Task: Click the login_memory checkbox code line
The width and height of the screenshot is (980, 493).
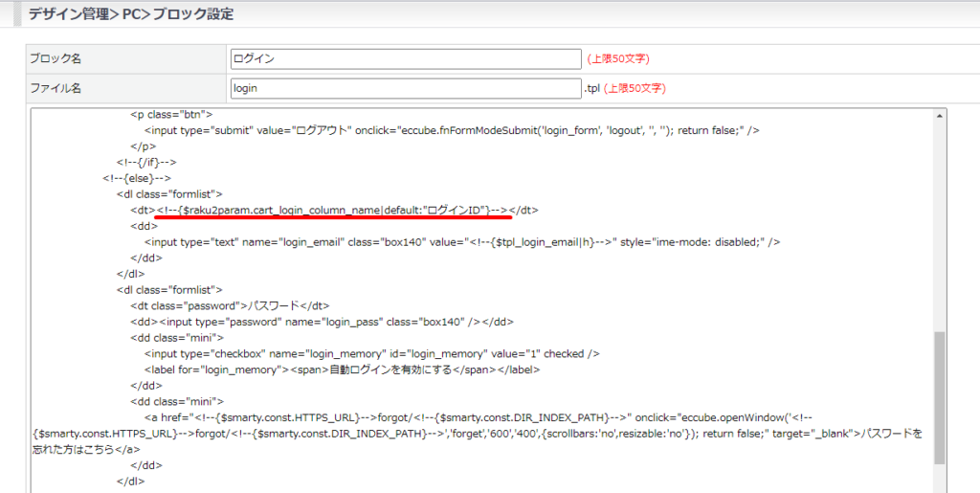Action: click(371, 353)
